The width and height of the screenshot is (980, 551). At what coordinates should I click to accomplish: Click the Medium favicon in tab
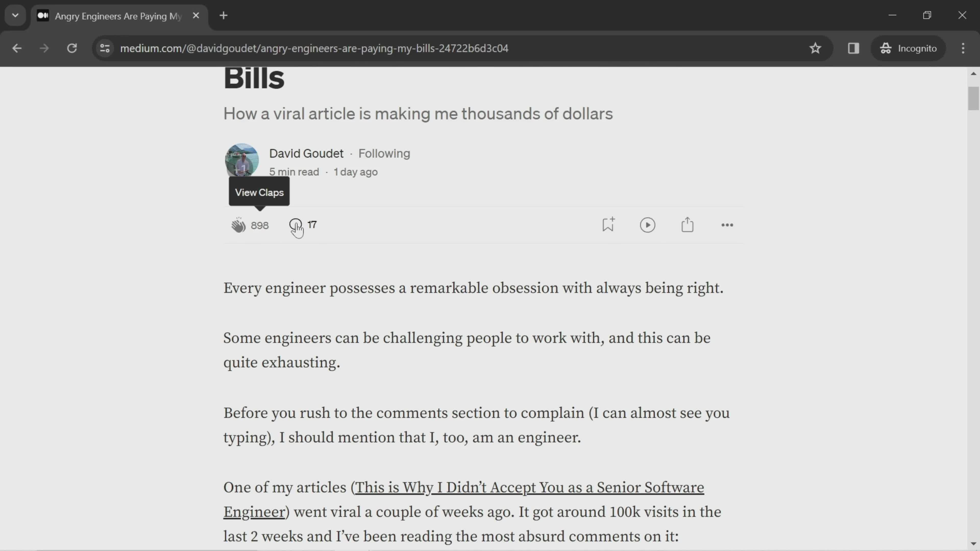[x=42, y=16]
